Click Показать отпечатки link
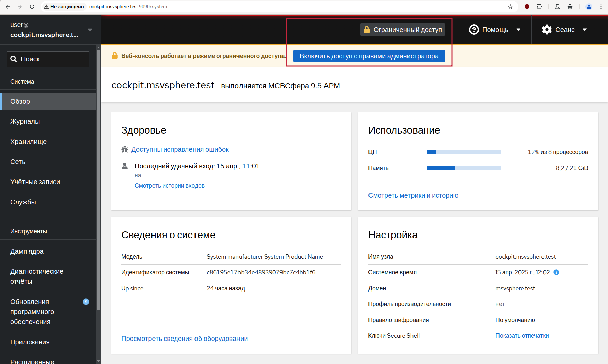The width and height of the screenshot is (608, 364). [x=522, y=336]
